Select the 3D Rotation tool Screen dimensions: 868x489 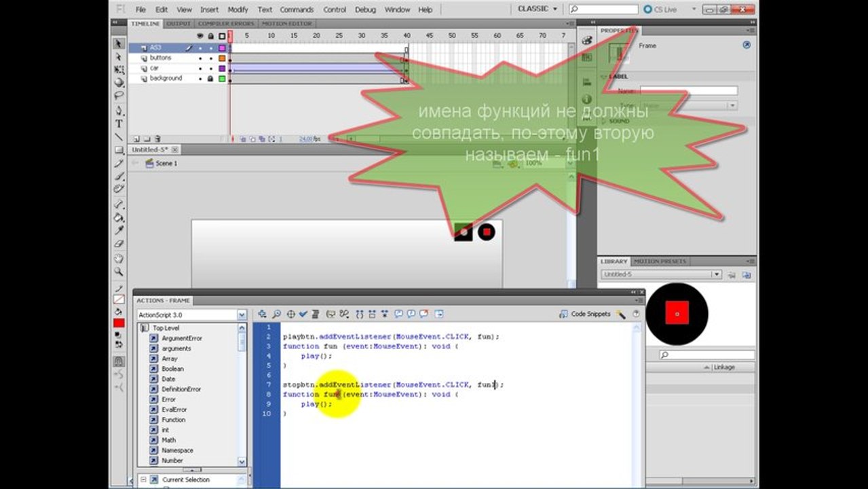pos(119,83)
